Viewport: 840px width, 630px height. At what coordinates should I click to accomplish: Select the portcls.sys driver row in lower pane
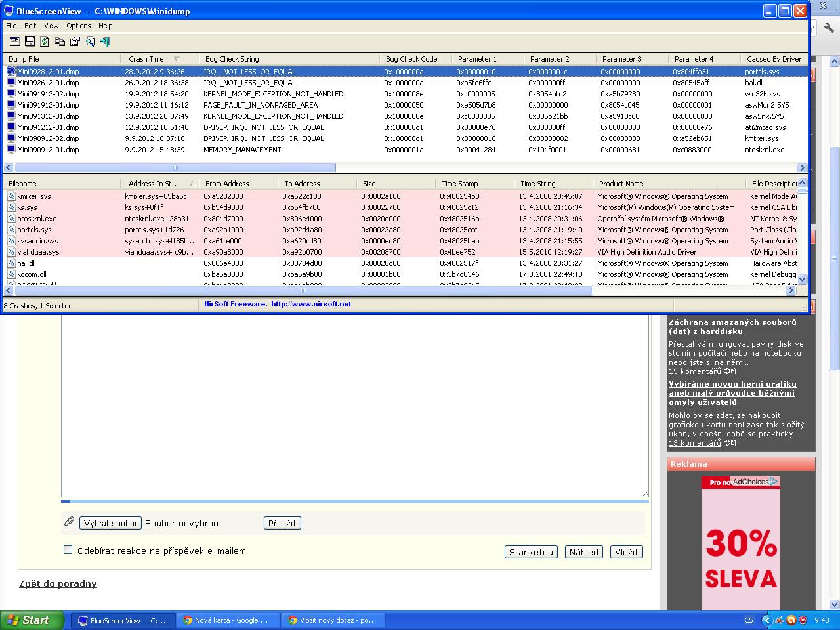pyautogui.click(x=400, y=230)
